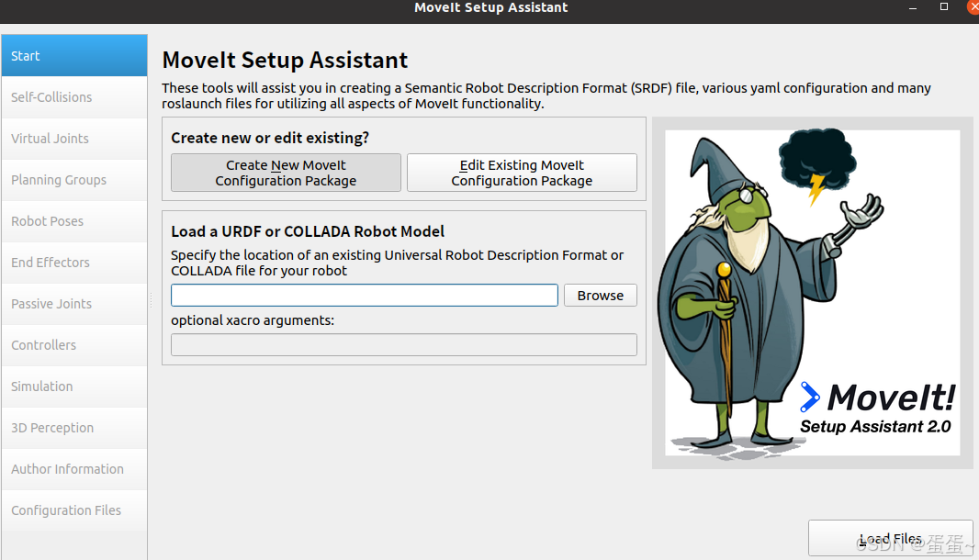Open the Self-Collisions tab
The height and width of the screenshot is (560, 979).
click(74, 96)
